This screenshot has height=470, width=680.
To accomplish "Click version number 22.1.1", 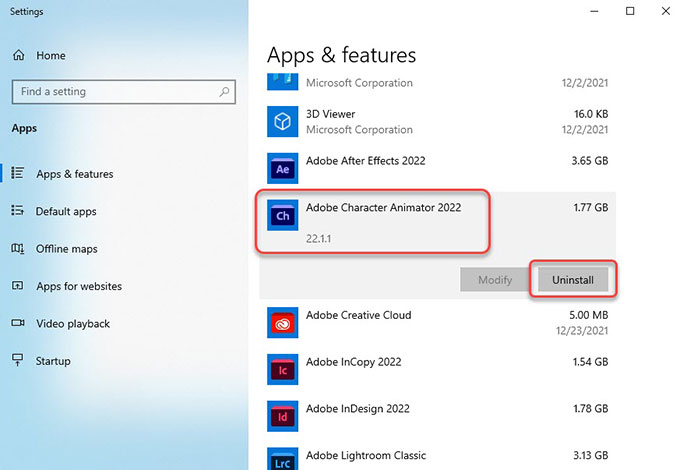I will pos(318,238).
